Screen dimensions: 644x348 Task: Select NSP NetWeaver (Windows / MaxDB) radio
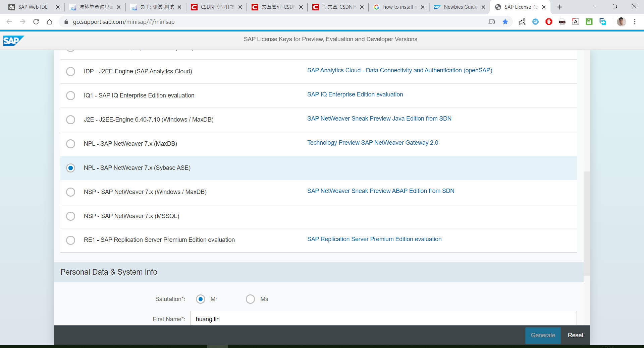(70, 192)
